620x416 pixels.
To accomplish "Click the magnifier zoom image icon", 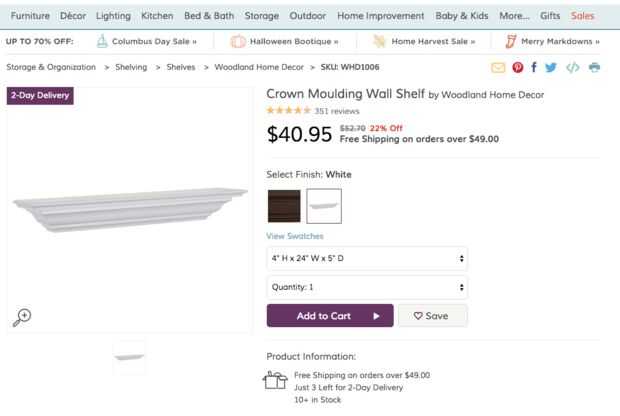I will point(21,317).
